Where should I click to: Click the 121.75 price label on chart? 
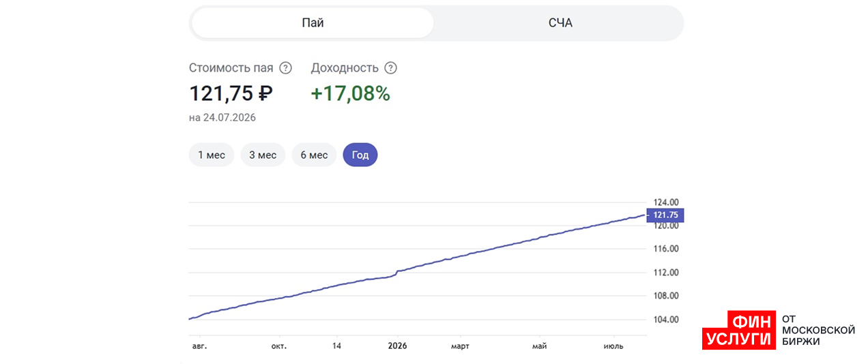665,215
